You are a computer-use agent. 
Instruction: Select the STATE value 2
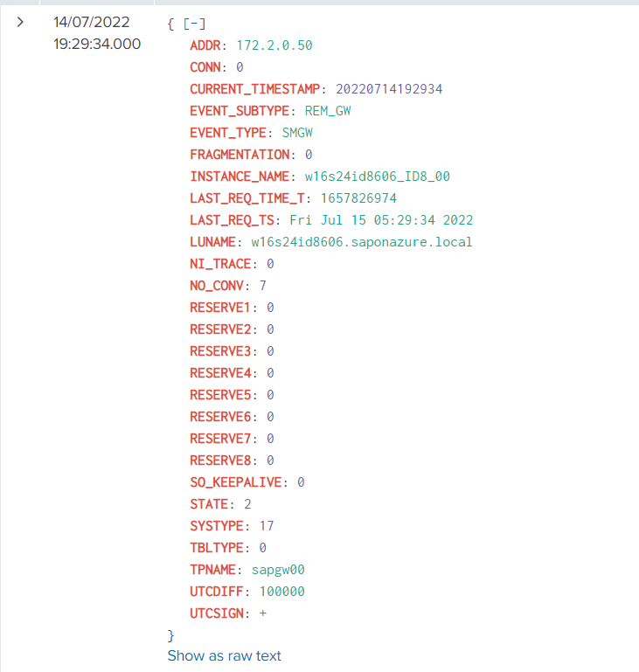coord(247,504)
